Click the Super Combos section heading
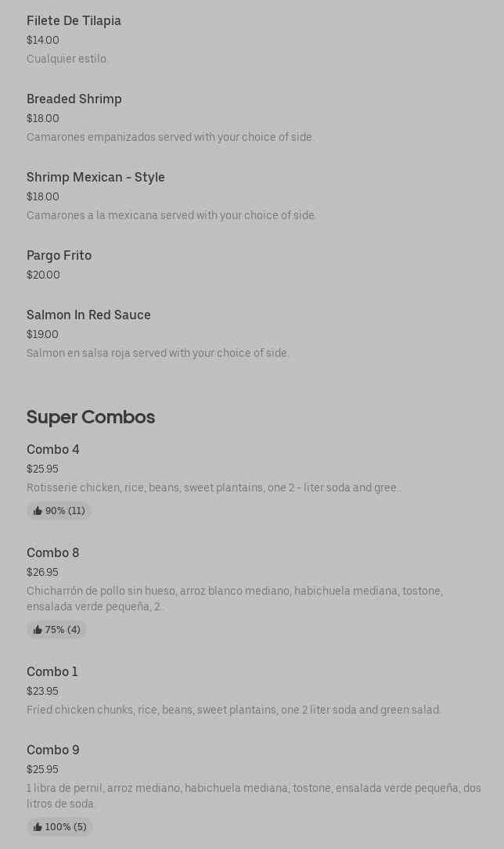The height and width of the screenshot is (849, 504). coord(91,417)
